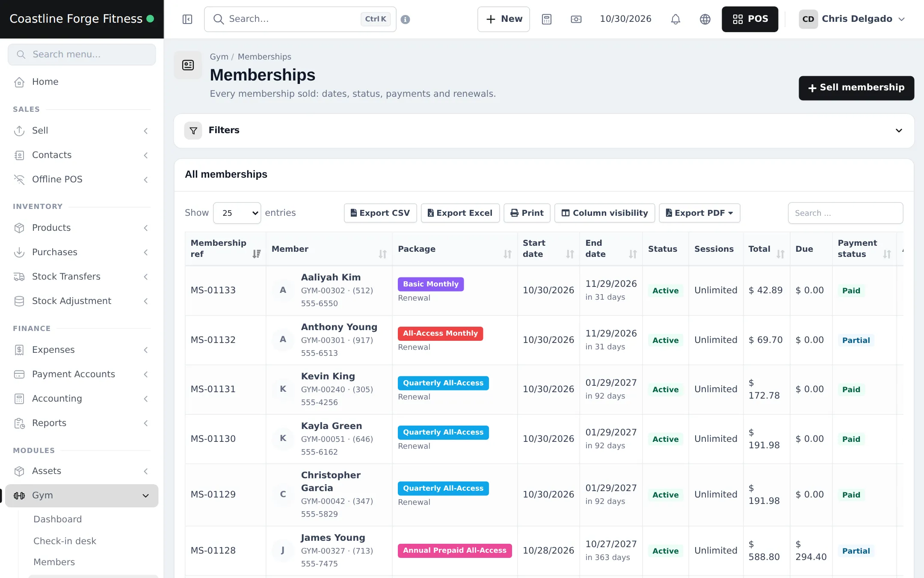Focus the Search menu field
The image size is (924, 578).
[x=82, y=54]
